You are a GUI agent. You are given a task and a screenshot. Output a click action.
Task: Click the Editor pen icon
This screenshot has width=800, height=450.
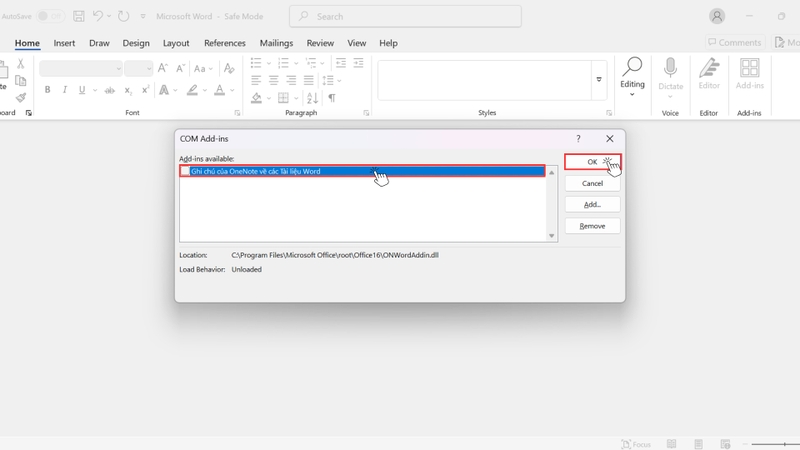[709, 74]
